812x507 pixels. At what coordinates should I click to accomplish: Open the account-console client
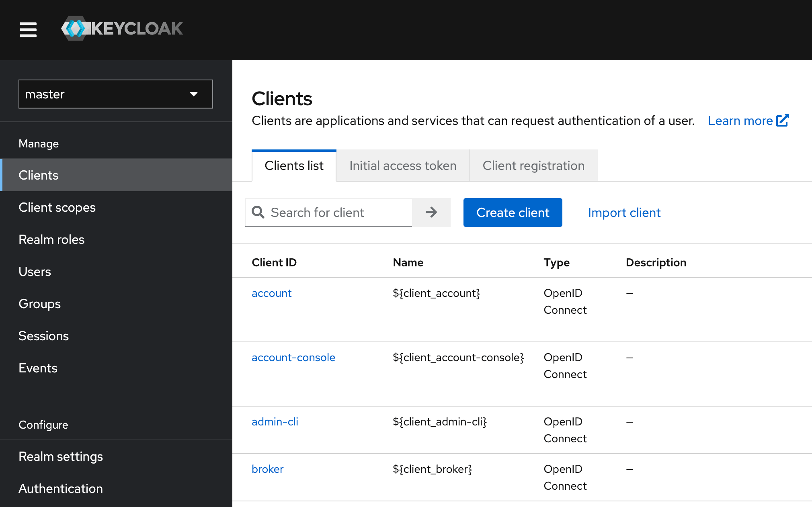(293, 357)
